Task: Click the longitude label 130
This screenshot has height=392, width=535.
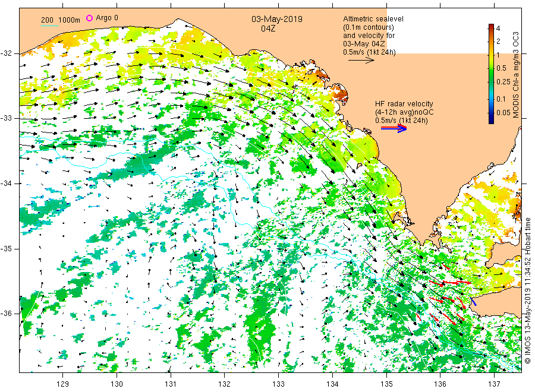Action: tap(117, 384)
